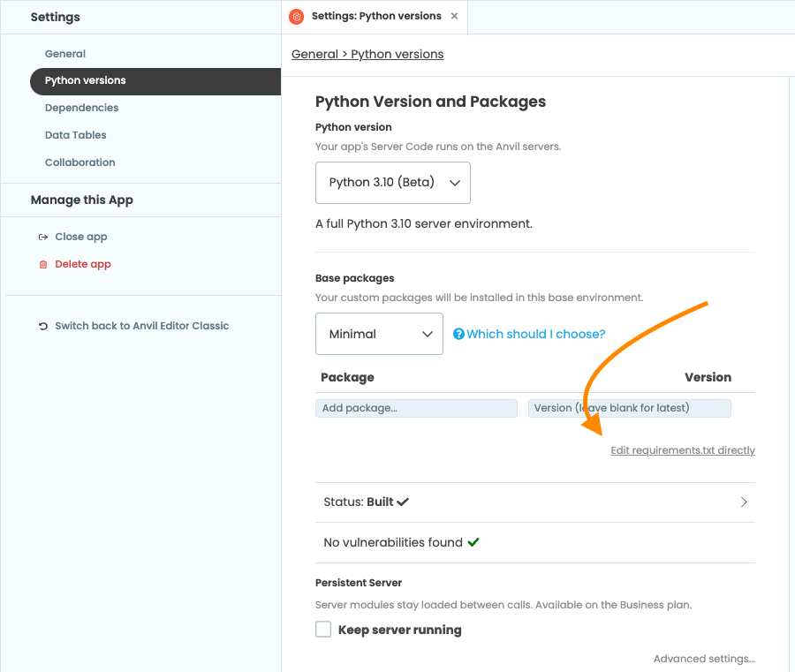This screenshot has height=672, width=795.
Task: Select General in the Settings sidebar
Action: (65, 54)
